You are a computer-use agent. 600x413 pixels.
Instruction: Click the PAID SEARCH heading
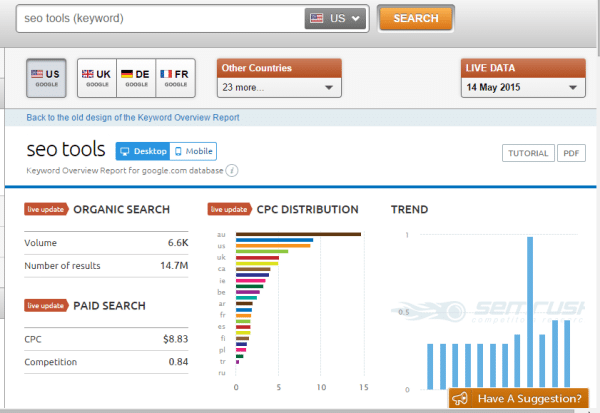point(109,305)
